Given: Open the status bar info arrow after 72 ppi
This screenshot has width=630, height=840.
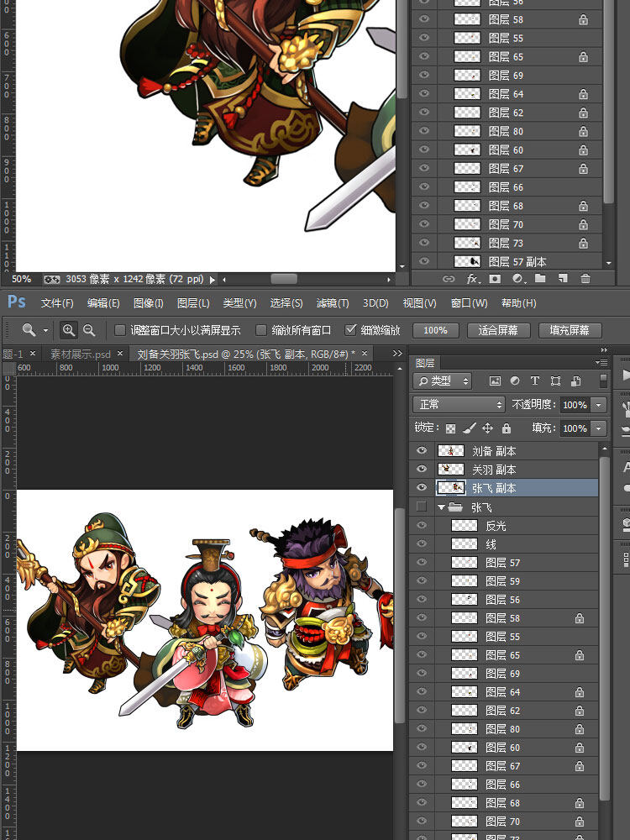Looking at the screenshot, I should click(x=213, y=280).
